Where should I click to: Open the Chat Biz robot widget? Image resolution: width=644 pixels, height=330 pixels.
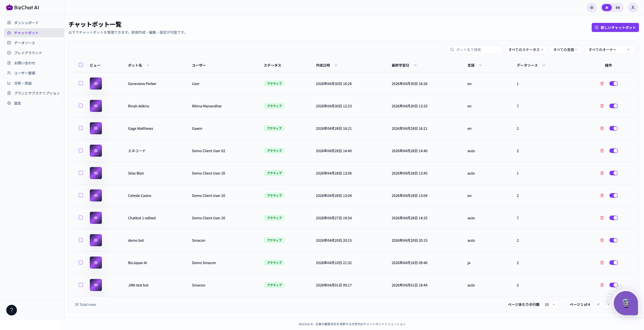pos(626,303)
